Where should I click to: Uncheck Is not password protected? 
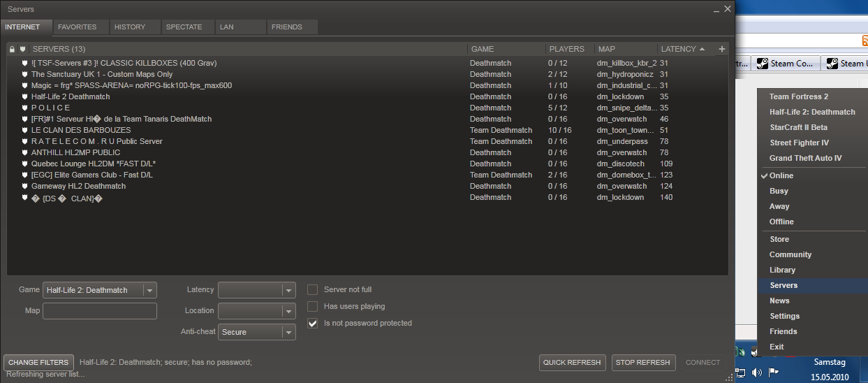point(313,323)
